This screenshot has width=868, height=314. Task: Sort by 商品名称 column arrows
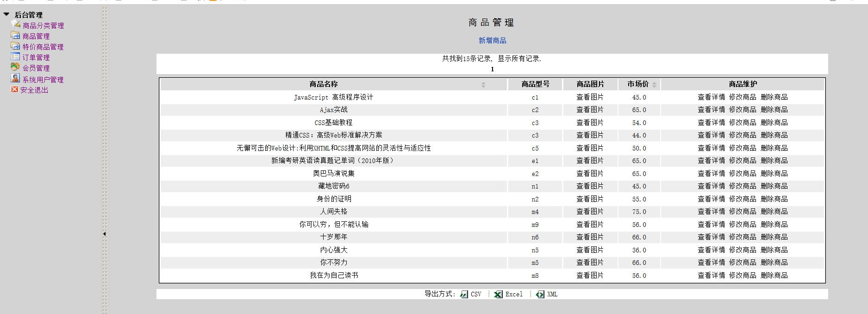[483, 85]
